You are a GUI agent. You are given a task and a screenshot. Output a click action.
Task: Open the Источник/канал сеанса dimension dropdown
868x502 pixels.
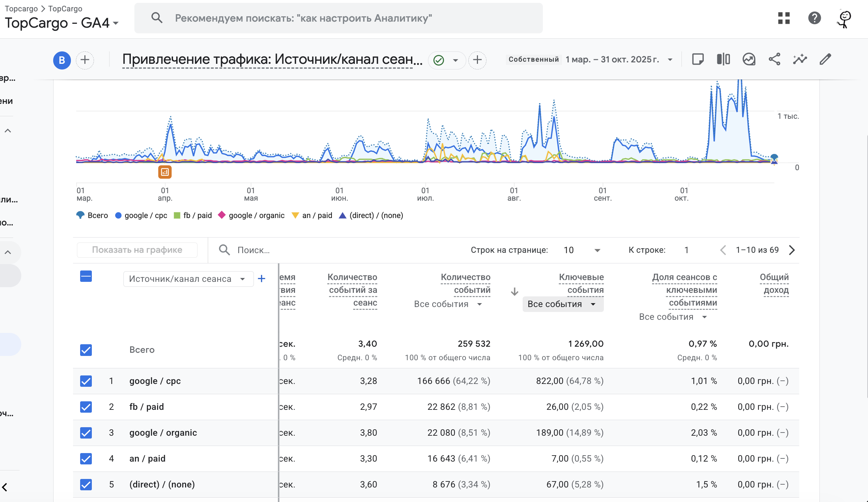pyautogui.click(x=188, y=279)
